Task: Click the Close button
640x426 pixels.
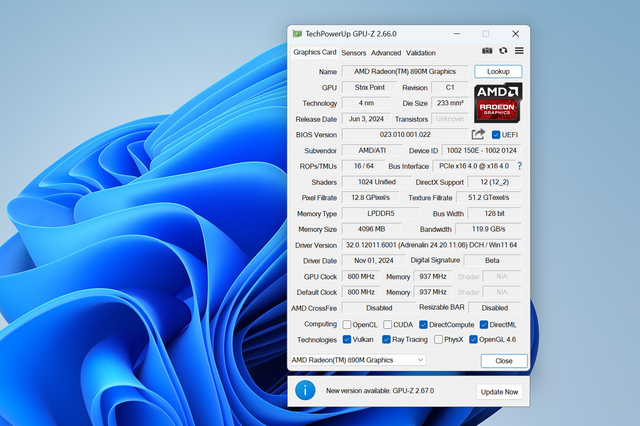Action: coord(504,361)
